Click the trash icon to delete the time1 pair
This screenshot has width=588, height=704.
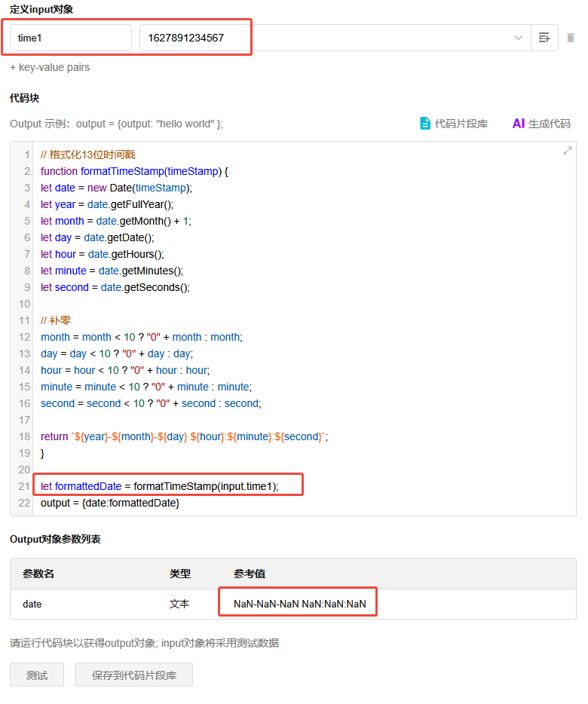pos(570,38)
